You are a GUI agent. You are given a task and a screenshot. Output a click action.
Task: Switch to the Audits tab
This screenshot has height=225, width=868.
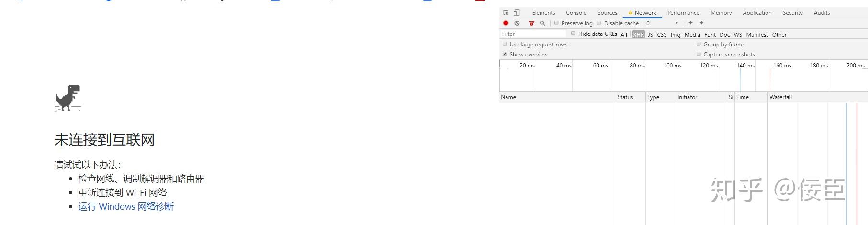tap(822, 13)
